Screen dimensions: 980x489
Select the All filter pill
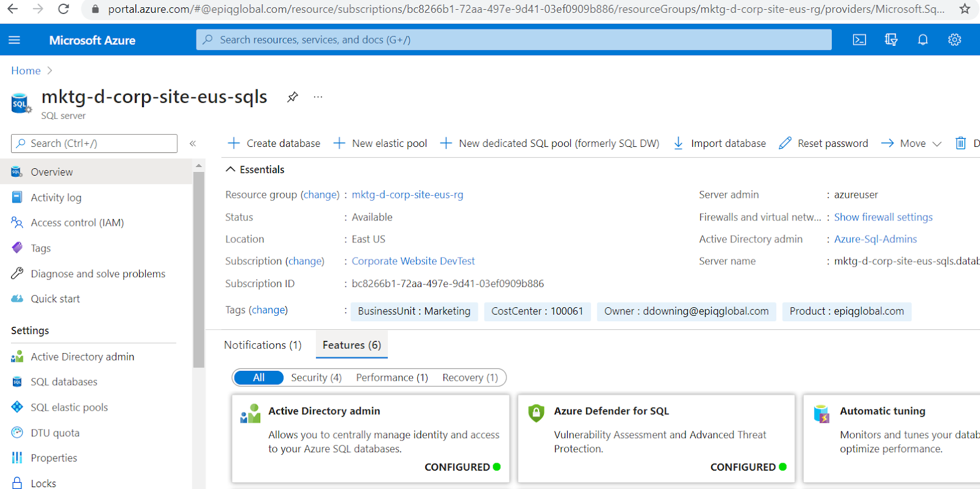pyautogui.click(x=258, y=378)
